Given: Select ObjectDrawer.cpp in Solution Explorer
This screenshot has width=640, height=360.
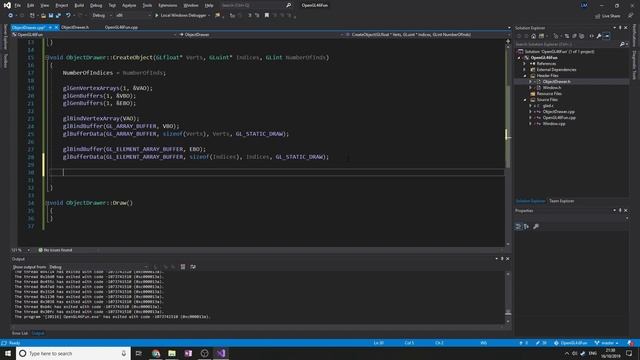Looking at the screenshot, I should [x=558, y=111].
